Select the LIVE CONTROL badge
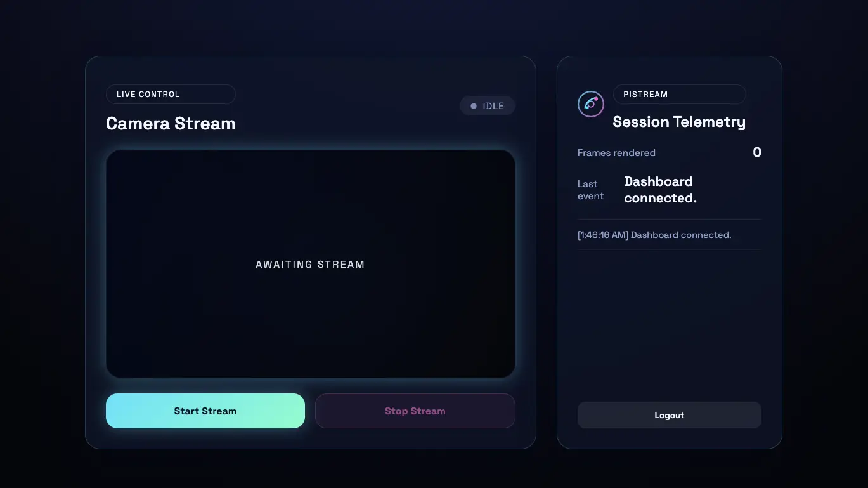The height and width of the screenshot is (488, 868). coord(170,95)
